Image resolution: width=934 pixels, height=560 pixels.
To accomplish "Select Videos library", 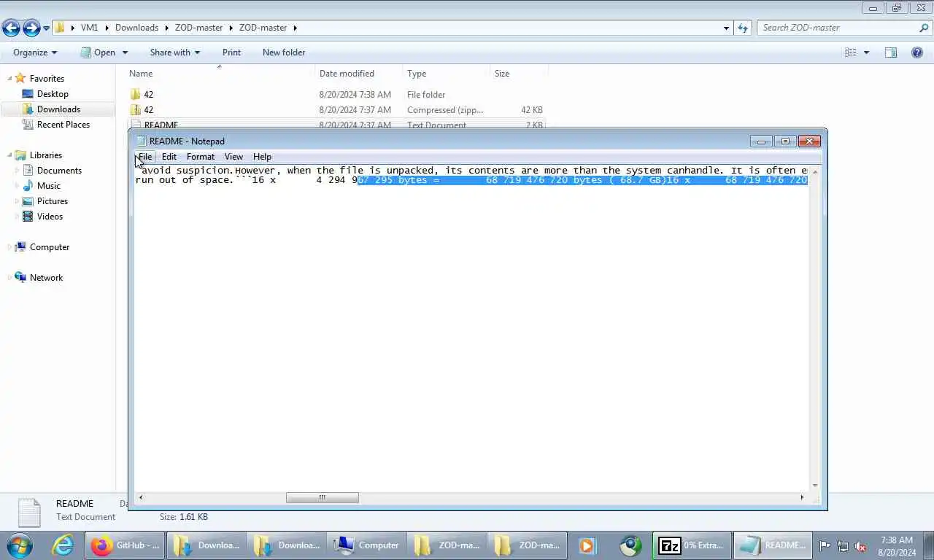I will [50, 217].
